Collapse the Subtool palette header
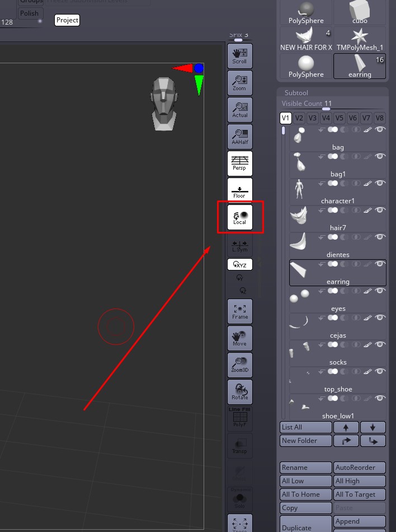 click(296, 92)
